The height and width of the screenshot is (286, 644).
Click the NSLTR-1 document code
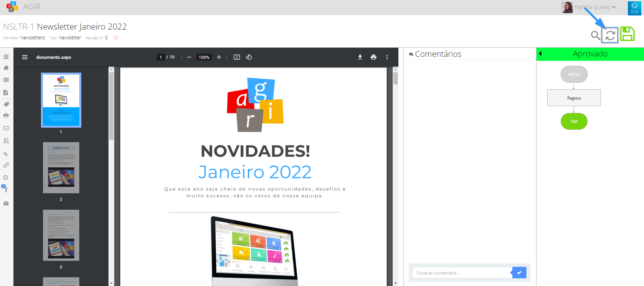pyautogui.click(x=18, y=27)
